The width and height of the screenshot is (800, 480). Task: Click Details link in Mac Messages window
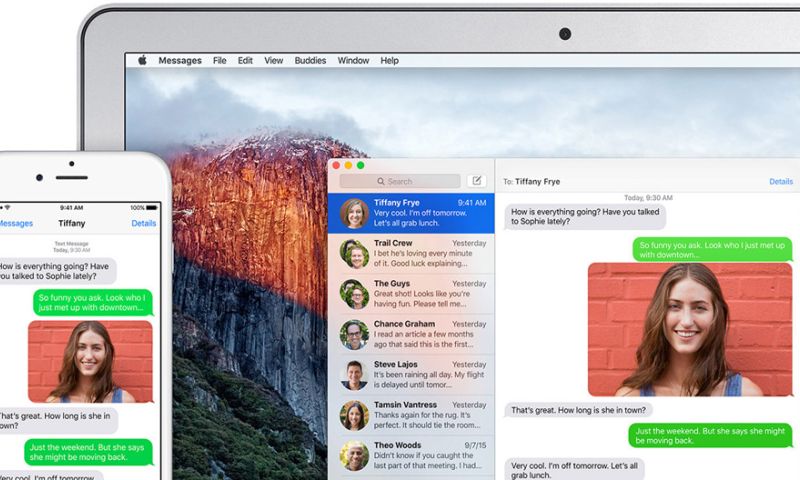tap(781, 181)
